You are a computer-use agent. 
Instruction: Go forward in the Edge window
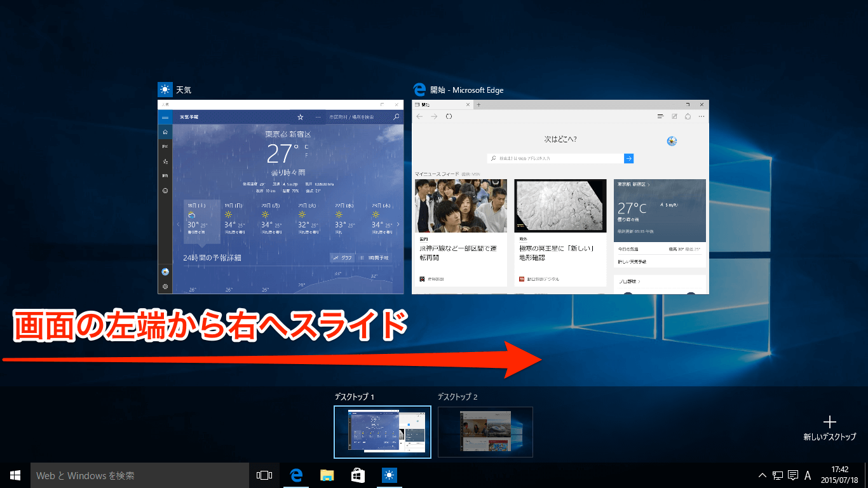tap(433, 117)
